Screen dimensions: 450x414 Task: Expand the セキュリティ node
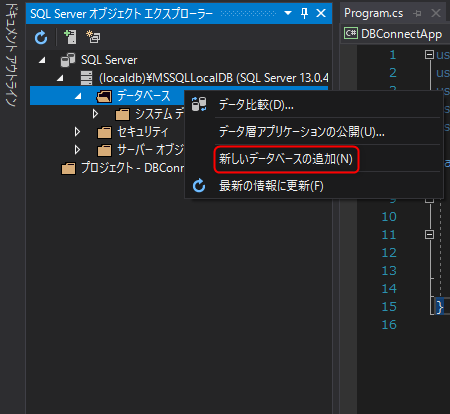pyautogui.click(x=77, y=132)
